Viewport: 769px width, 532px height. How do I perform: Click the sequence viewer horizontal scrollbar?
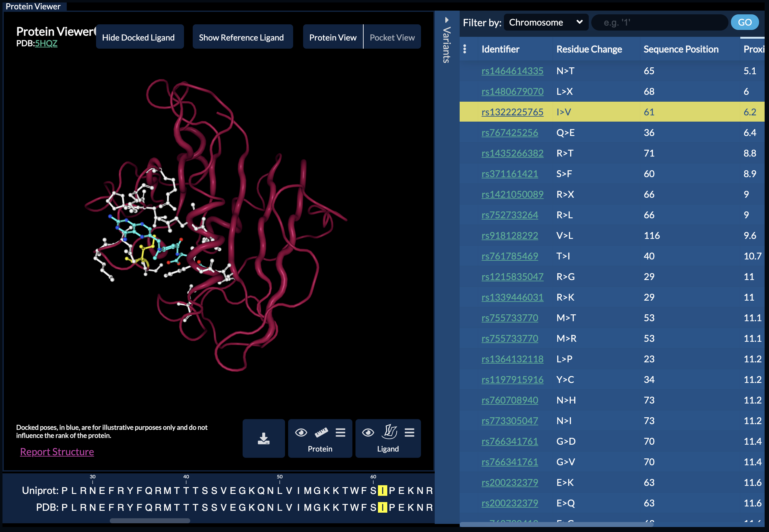point(150,521)
